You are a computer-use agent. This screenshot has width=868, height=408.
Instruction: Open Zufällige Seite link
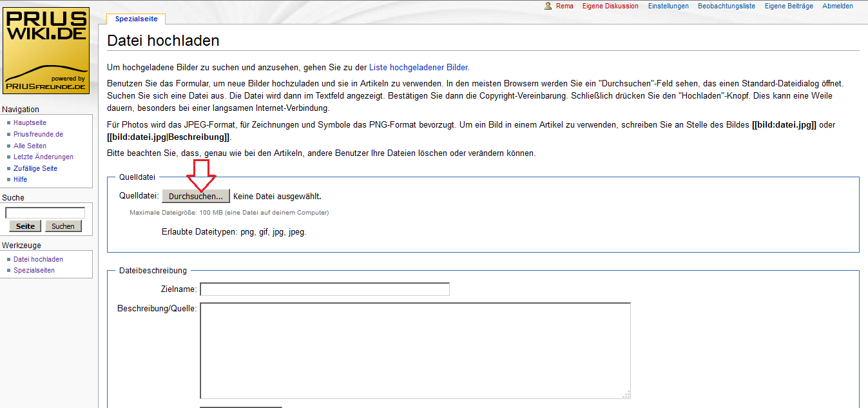pyautogui.click(x=35, y=168)
